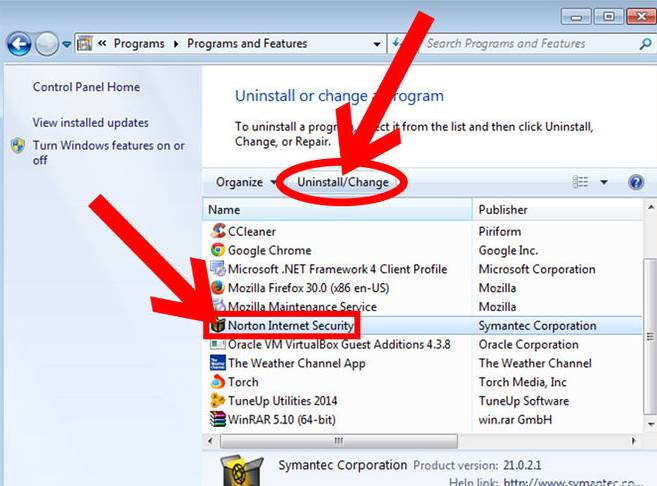Select the Torch browser icon
The image size is (657, 486).
click(x=218, y=382)
